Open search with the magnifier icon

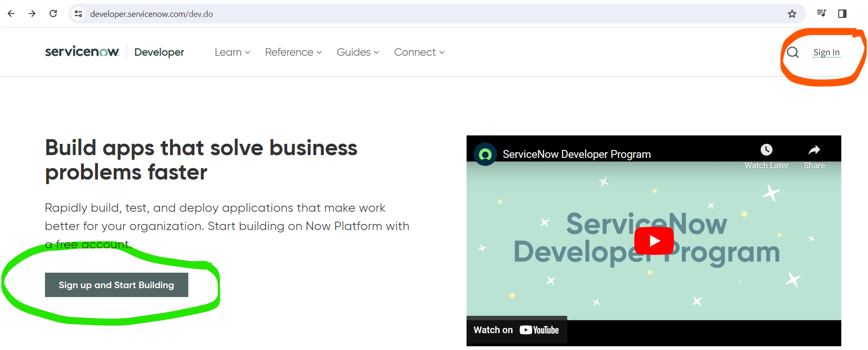coord(793,52)
